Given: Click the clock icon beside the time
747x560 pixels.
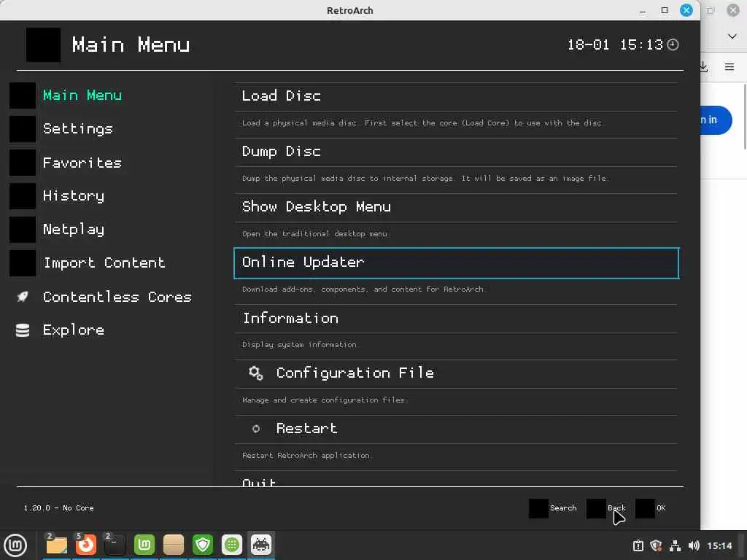Looking at the screenshot, I should (673, 44).
